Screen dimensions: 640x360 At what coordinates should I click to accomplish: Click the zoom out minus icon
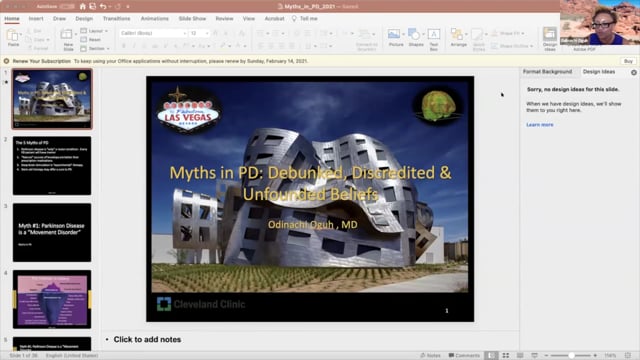pyautogui.click(x=547, y=356)
